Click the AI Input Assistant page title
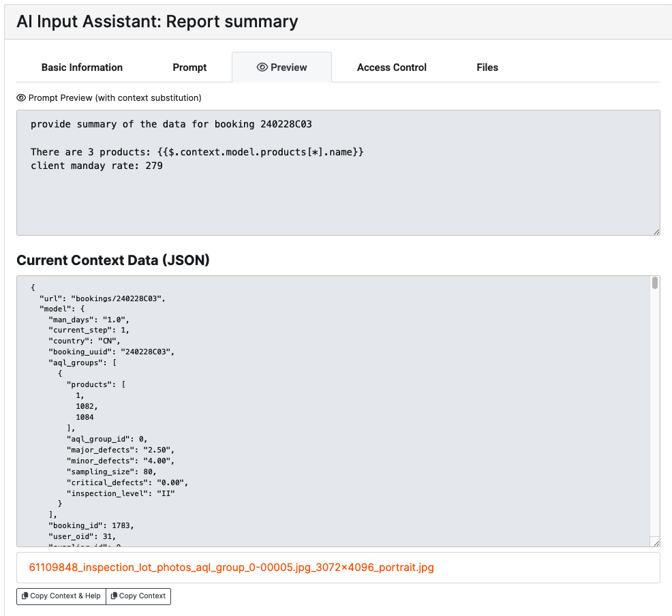The height and width of the screenshot is (616, 672). click(157, 21)
